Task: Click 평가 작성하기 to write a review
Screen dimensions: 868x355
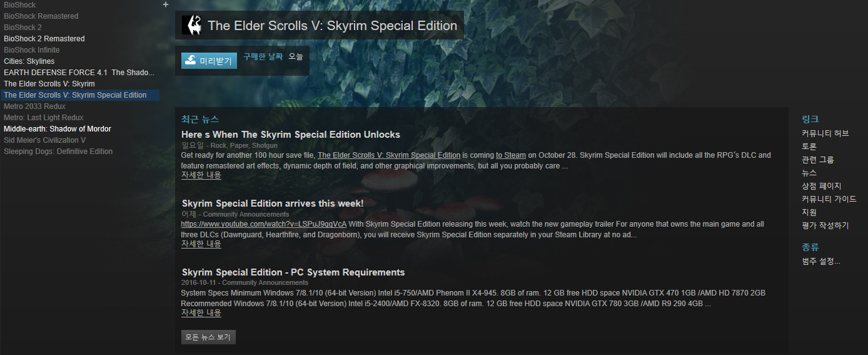Action: [x=825, y=225]
